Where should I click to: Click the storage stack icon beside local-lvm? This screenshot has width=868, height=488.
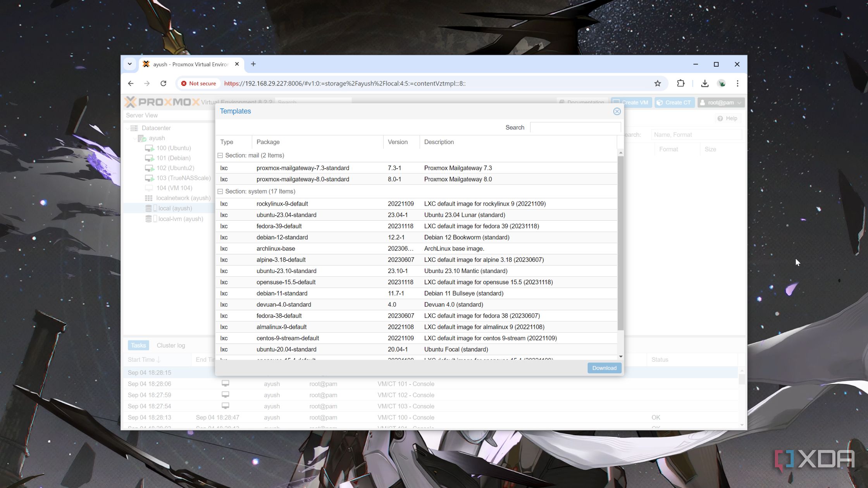[x=149, y=219]
